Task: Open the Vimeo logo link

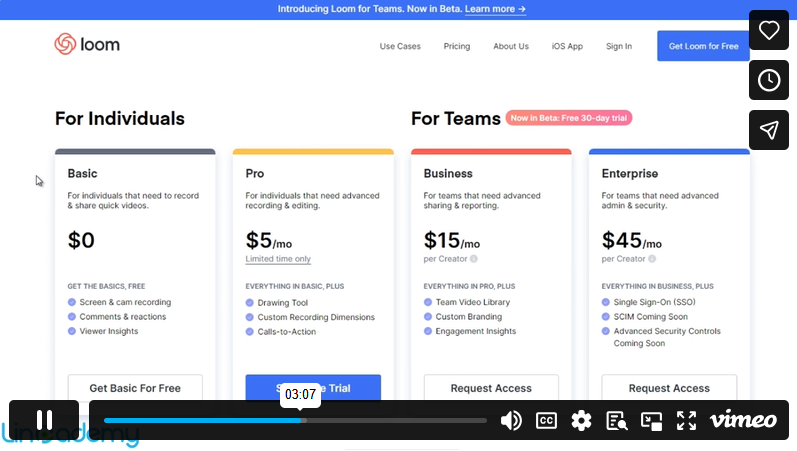Action: 743,420
